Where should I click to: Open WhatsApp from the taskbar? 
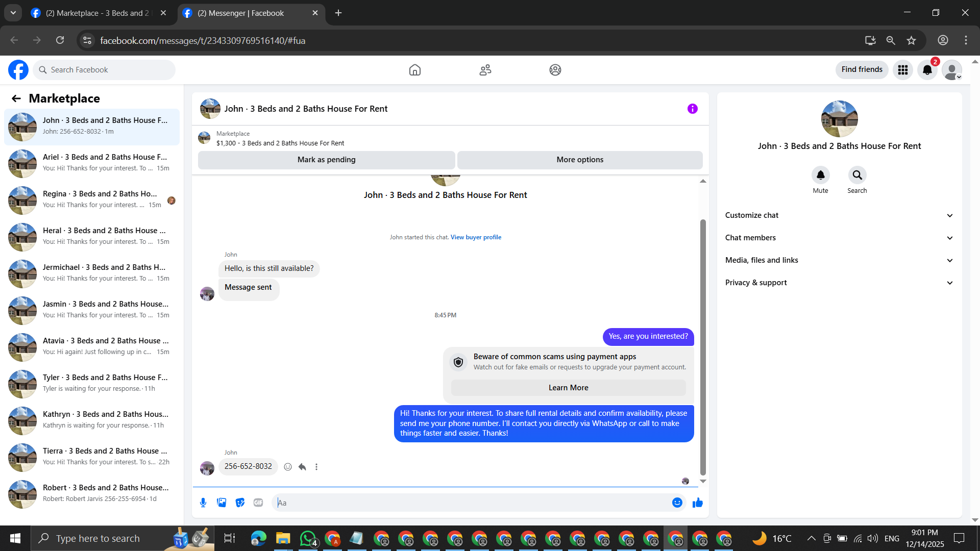308,538
